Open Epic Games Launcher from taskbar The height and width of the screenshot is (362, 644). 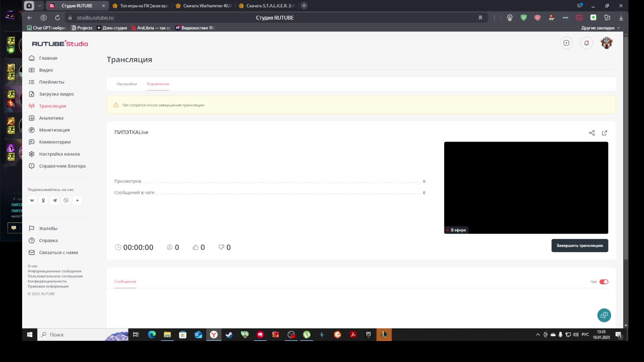point(368,335)
